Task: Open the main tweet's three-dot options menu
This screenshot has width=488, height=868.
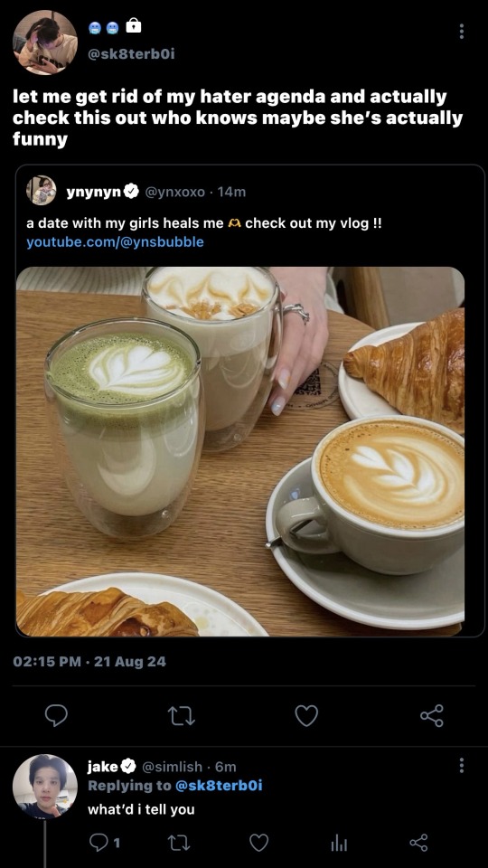Action: click(x=461, y=31)
